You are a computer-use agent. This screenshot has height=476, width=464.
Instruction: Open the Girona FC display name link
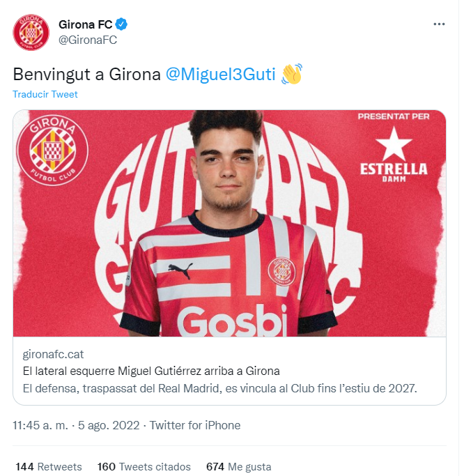point(85,25)
